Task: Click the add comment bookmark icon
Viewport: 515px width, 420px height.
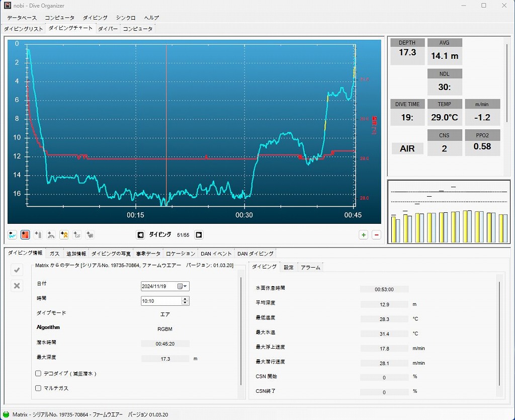Action: (90, 234)
